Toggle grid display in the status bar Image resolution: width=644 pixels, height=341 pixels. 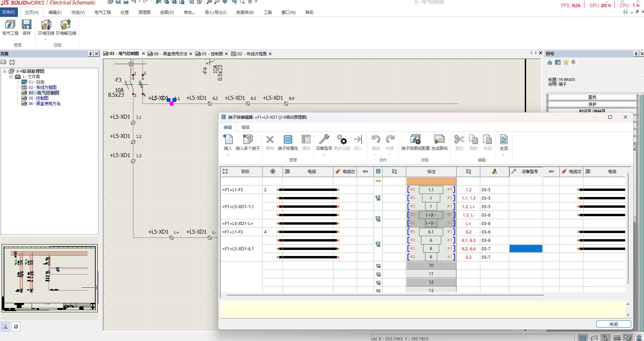point(583,338)
